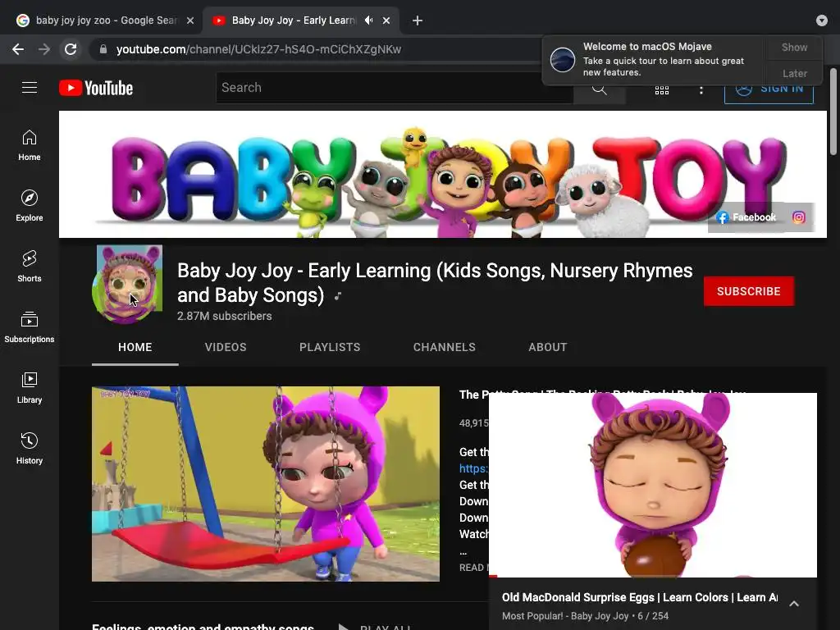Viewport: 840px width, 630px height.
Task: Click the lock icon in address bar
Action: (103, 49)
